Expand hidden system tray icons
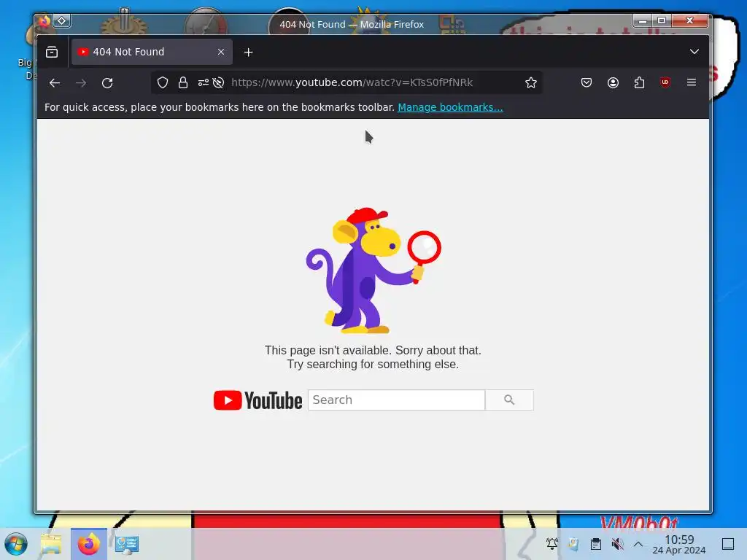 pos(638,544)
